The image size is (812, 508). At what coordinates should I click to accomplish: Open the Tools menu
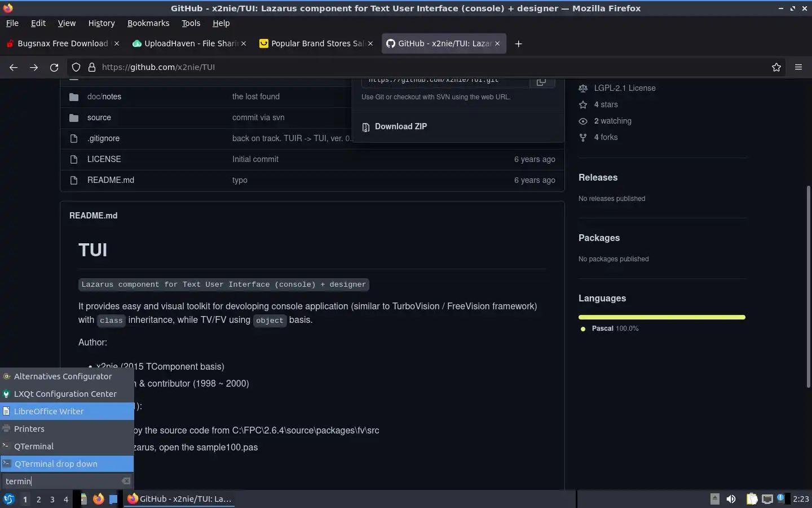pyautogui.click(x=191, y=23)
